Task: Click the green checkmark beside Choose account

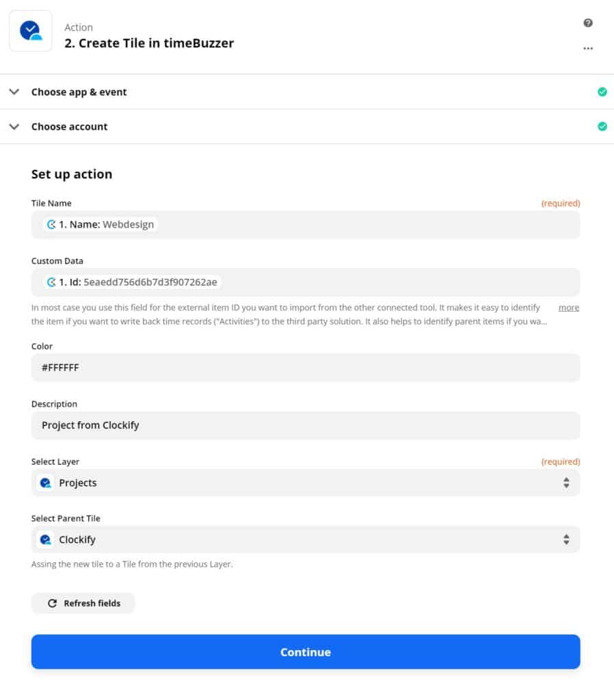Action: (602, 126)
